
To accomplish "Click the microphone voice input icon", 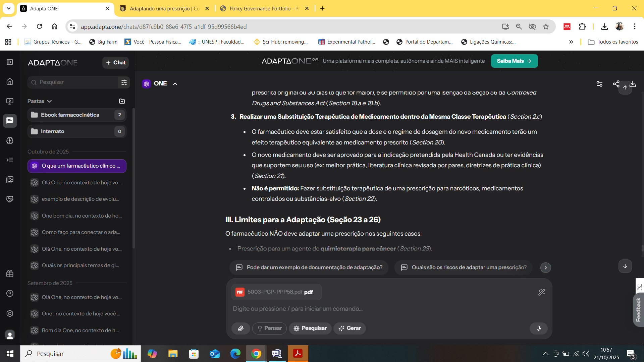I will point(538,328).
